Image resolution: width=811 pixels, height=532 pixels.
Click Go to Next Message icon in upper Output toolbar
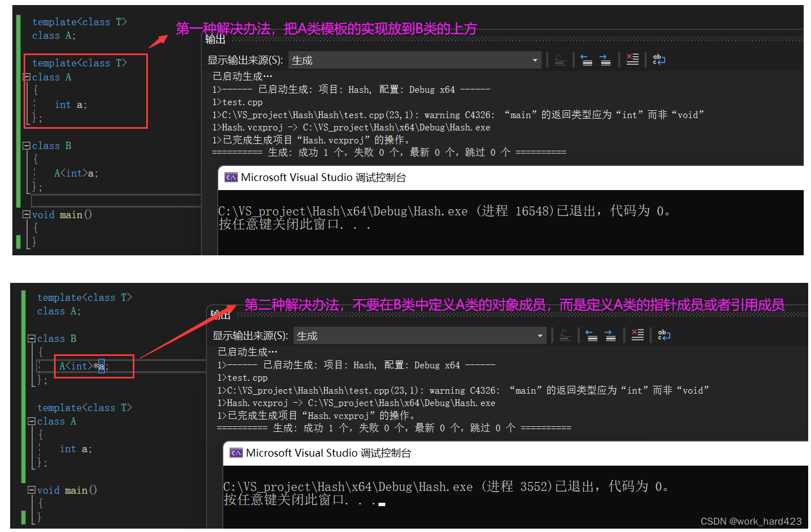[605, 60]
